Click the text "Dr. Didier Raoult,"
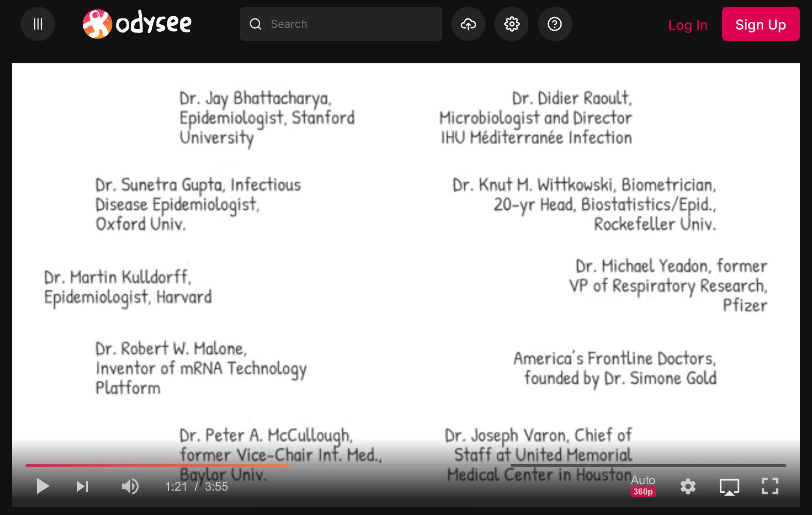Screen dimensions: 812x515 pos(572,98)
